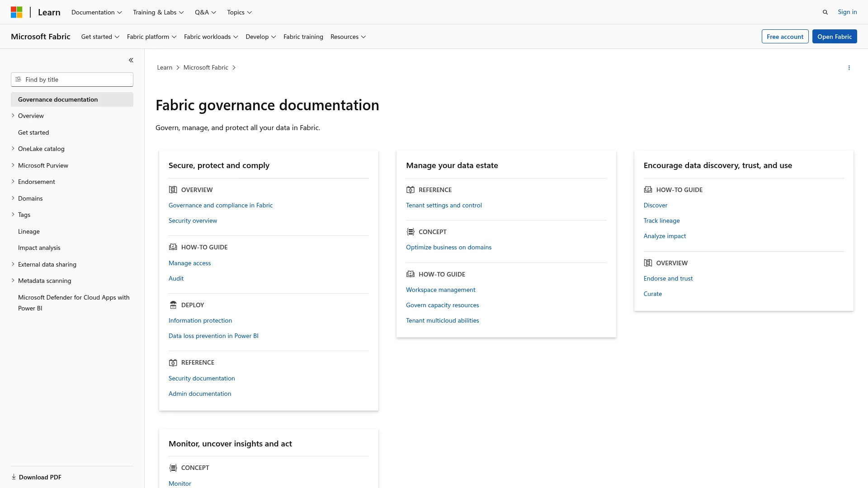Click the Deploy section icon
The height and width of the screenshot is (488, 868).
pyautogui.click(x=173, y=305)
